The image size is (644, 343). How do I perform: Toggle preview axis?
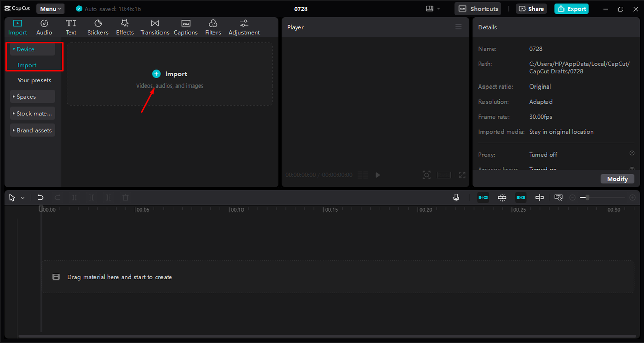coord(539,198)
